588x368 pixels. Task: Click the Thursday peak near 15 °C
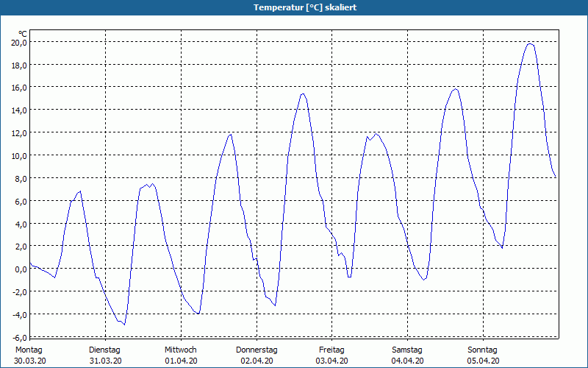303,94
